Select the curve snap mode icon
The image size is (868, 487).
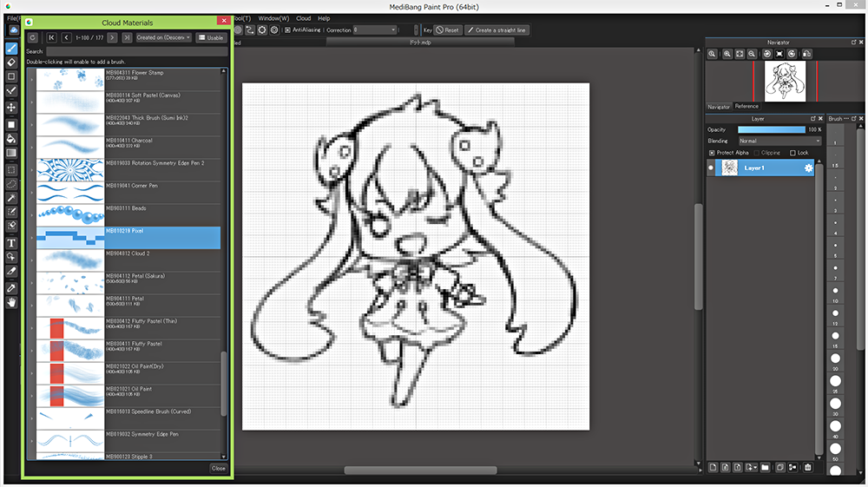tap(250, 30)
